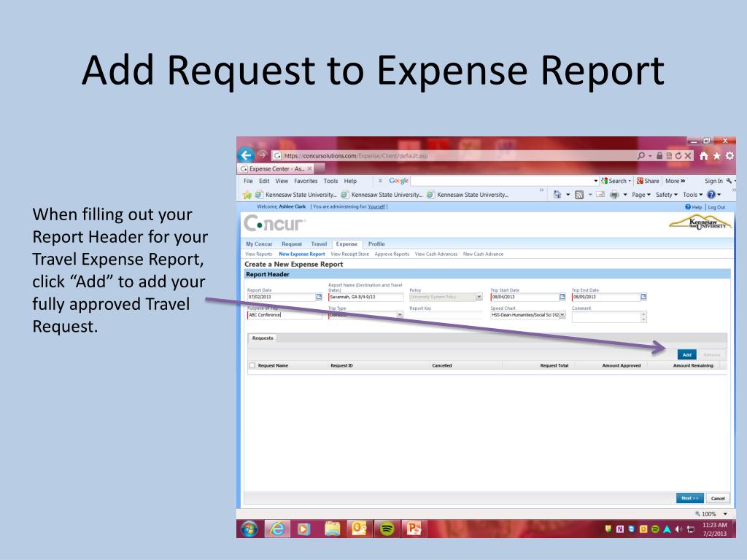Viewport: 747px width, 560px height.
Task: Switch to the Travel tab
Action: [x=319, y=244]
